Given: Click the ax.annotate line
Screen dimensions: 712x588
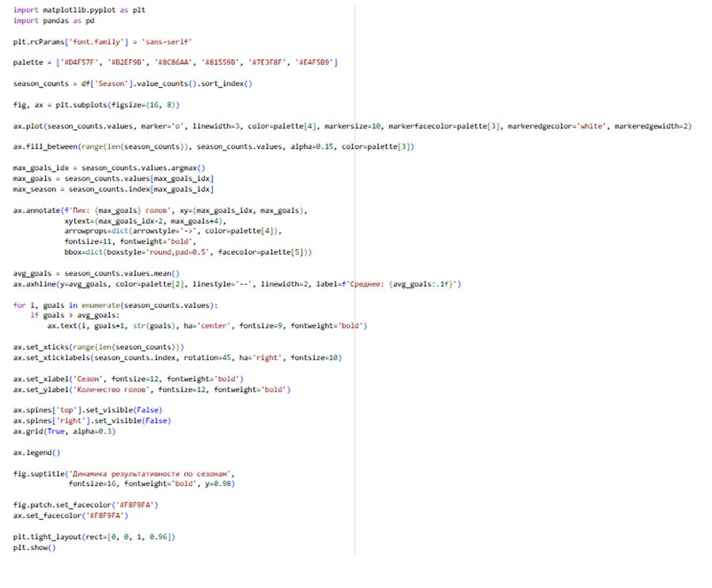Looking at the screenshot, I should tap(161, 211).
